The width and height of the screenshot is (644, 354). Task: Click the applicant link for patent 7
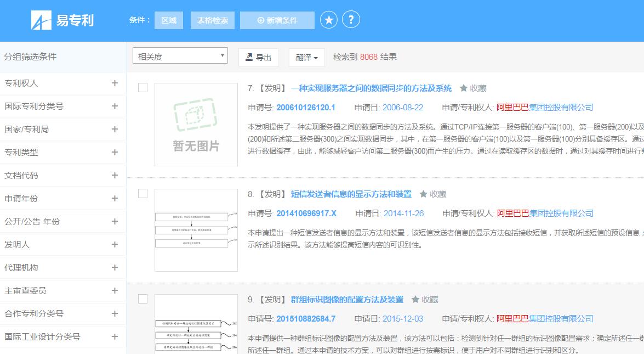pyautogui.click(x=545, y=108)
